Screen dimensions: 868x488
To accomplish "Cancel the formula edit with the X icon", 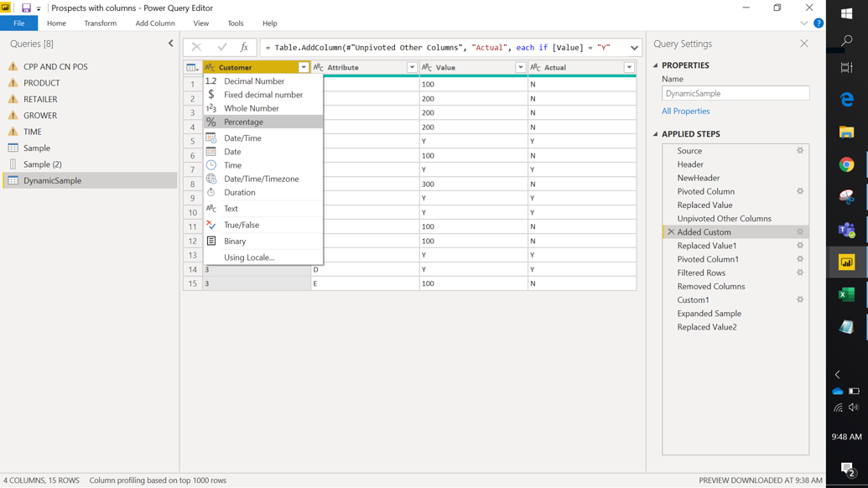I will (197, 46).
